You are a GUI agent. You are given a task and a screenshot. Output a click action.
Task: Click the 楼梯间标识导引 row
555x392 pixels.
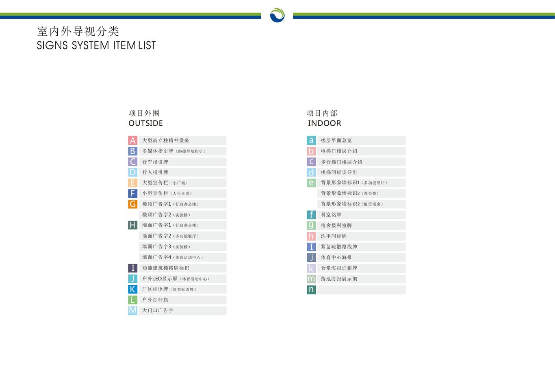pos(362,172)
